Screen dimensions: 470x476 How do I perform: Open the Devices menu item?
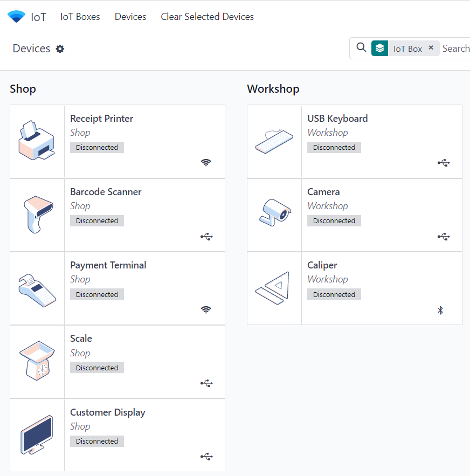[x=130, y=17]
